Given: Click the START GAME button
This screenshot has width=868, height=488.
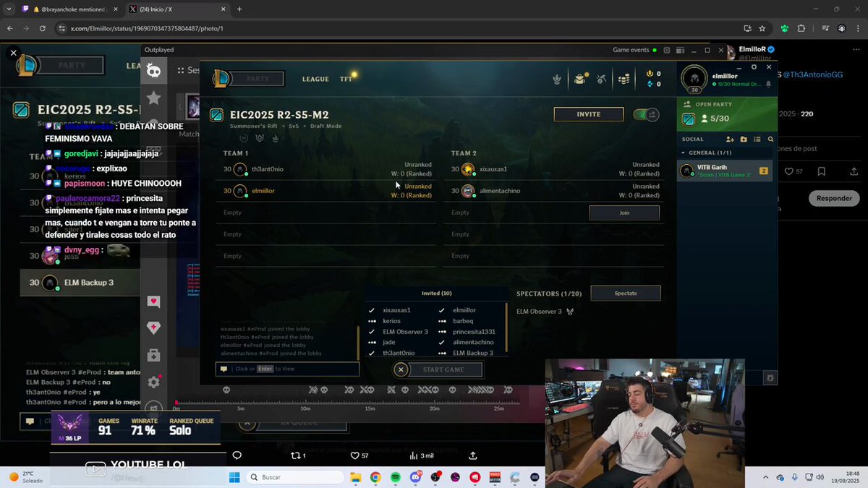Looking at the screenshot, I should tap(444, 369).
